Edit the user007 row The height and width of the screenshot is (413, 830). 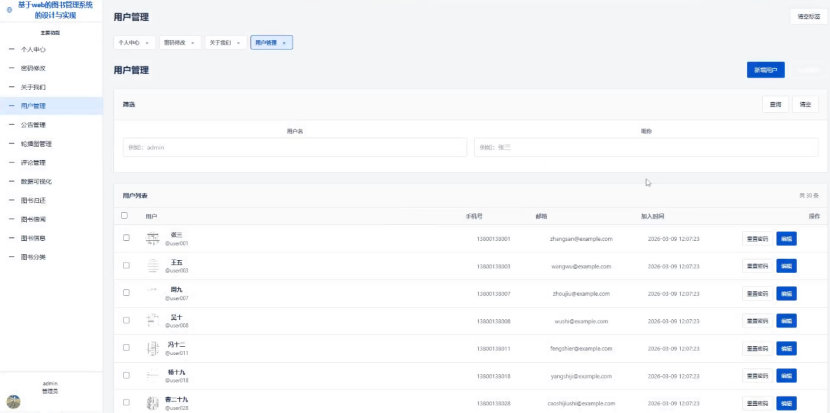point(787,294)
